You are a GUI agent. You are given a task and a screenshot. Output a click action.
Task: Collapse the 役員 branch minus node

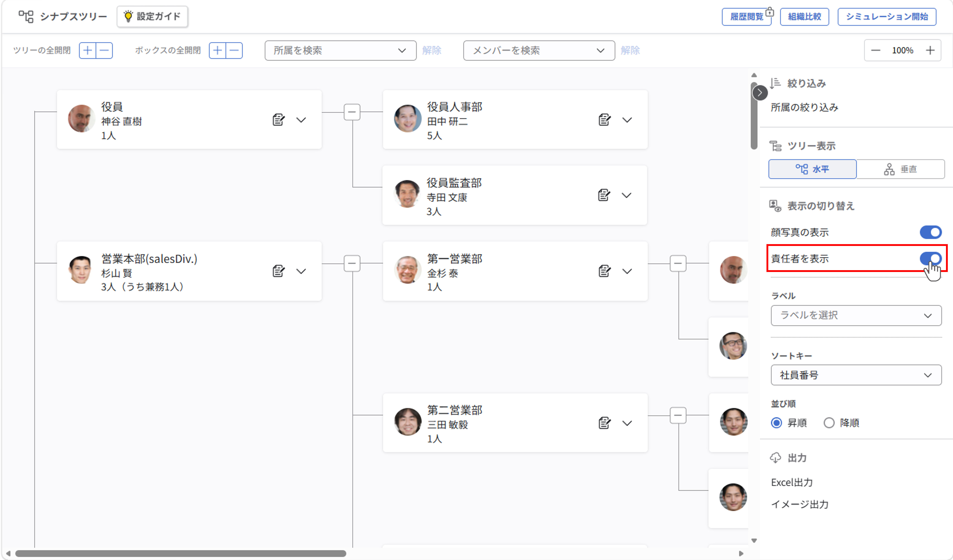352,112
